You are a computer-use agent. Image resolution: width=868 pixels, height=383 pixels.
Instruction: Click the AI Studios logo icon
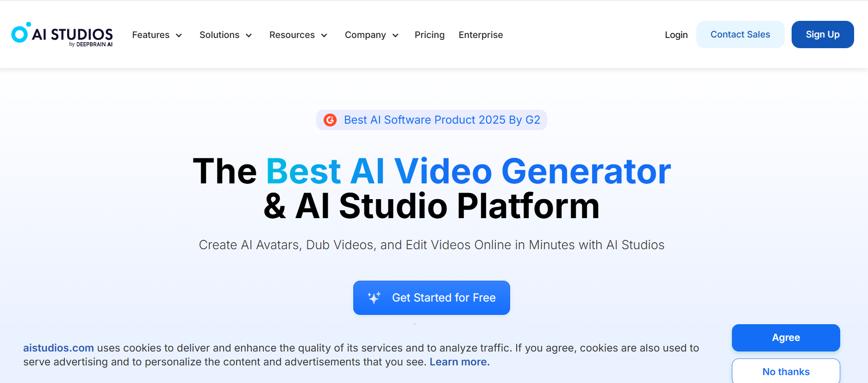click(20, 33)
